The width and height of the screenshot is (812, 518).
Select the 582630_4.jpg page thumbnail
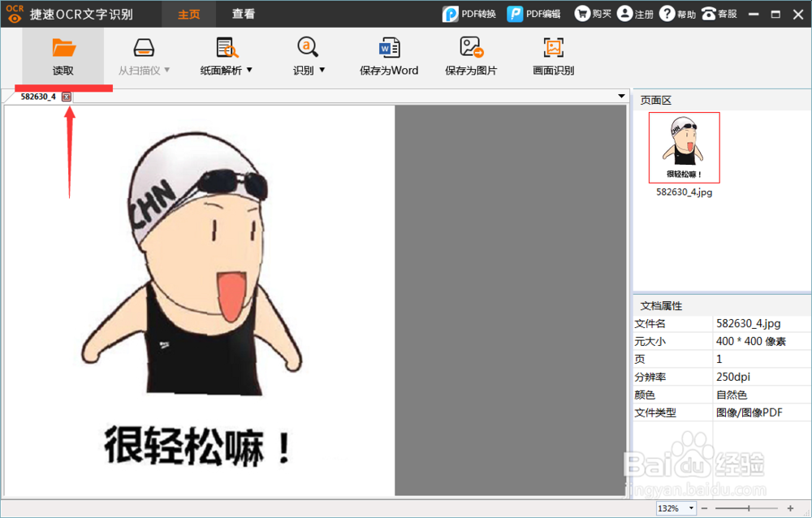[x=684, y=147]
